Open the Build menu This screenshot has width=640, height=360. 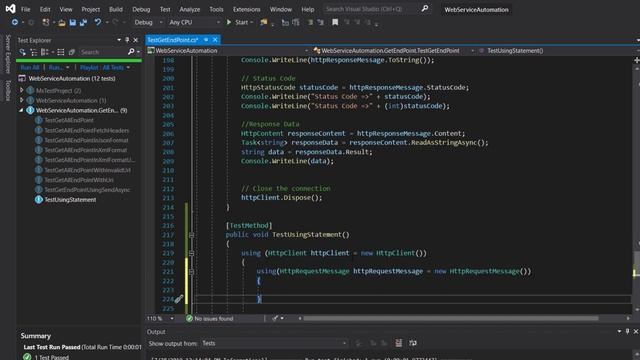[116, 9]
